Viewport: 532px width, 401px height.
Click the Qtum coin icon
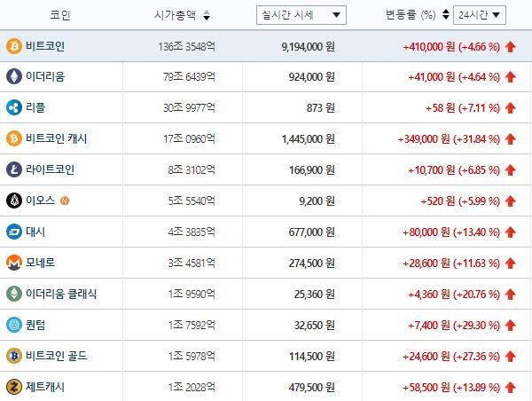coord(14,325)
